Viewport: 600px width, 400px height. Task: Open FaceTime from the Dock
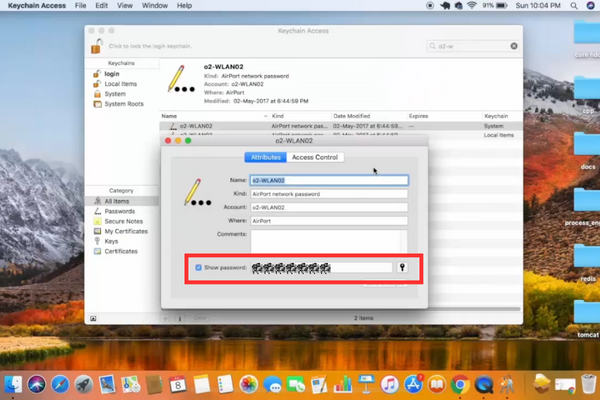[x=296, y=384]
